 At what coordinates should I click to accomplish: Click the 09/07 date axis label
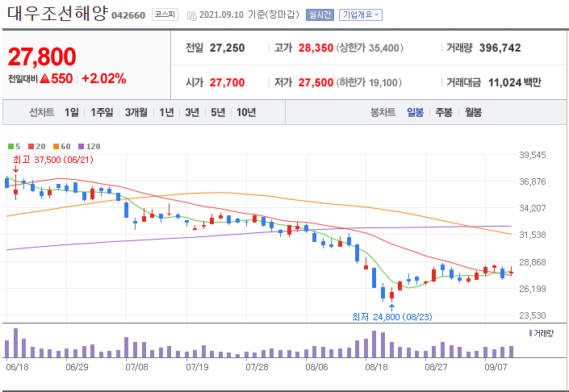coord(496,367)
